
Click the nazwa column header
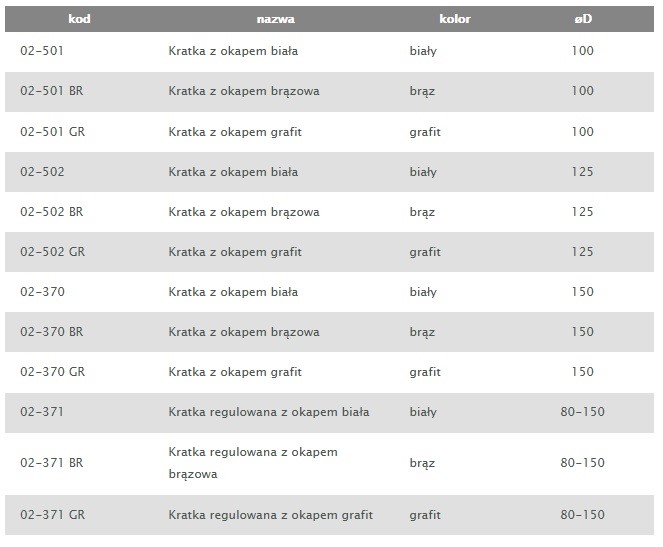tap(275, 19)
